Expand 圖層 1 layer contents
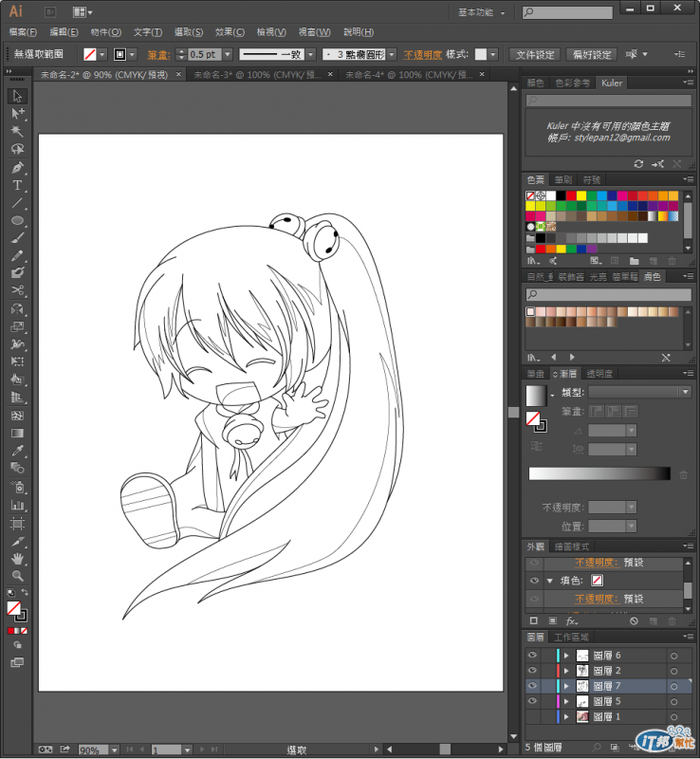The image size is (700, 759). 566,717
